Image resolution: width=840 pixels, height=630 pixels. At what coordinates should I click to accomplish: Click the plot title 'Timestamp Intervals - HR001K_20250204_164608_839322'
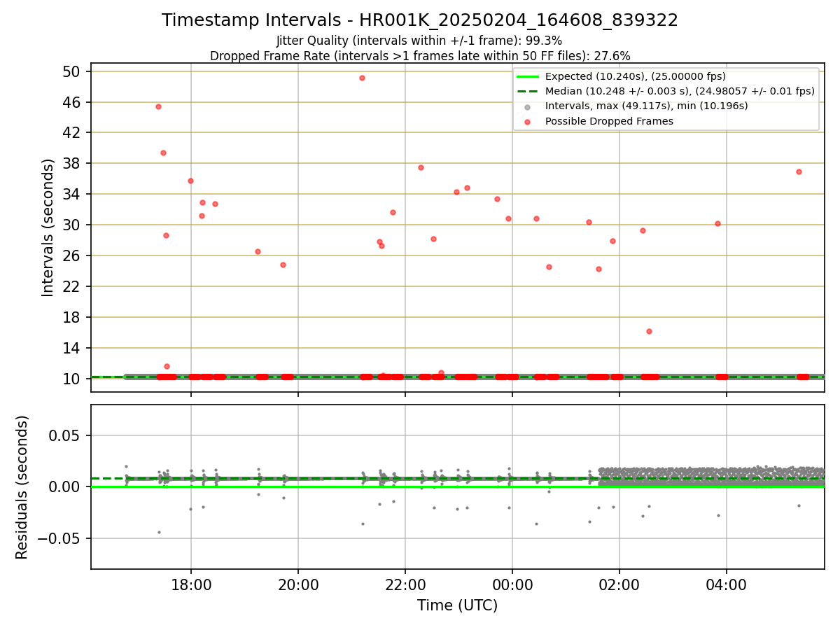coord(420,20)
